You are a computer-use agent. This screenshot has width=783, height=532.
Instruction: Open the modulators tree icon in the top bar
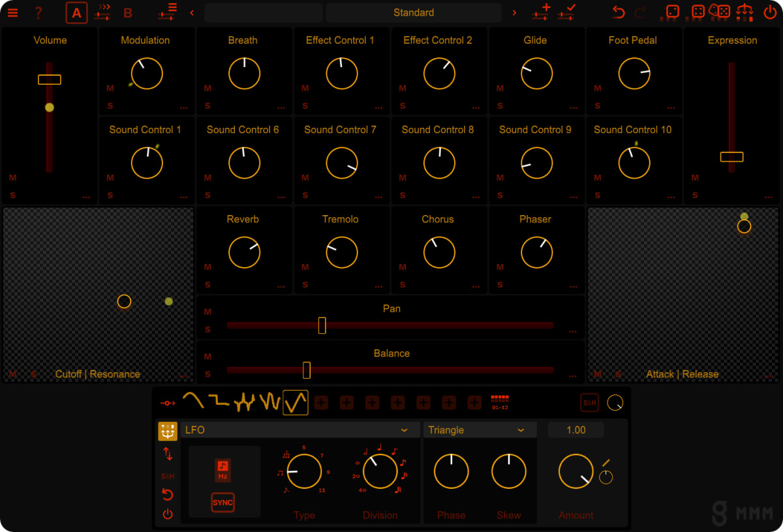coord(745,12)
